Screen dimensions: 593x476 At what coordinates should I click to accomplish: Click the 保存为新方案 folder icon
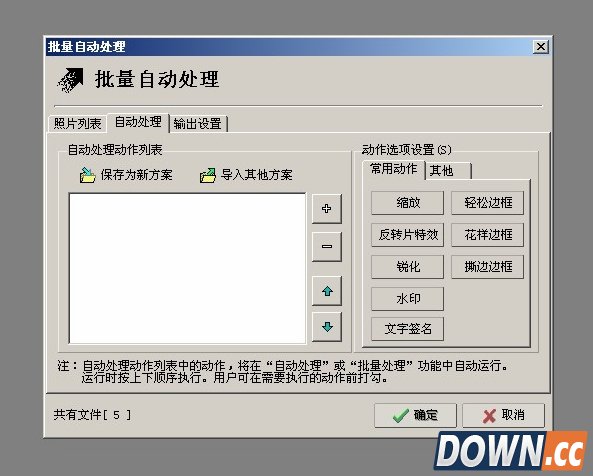coord(87,175)
